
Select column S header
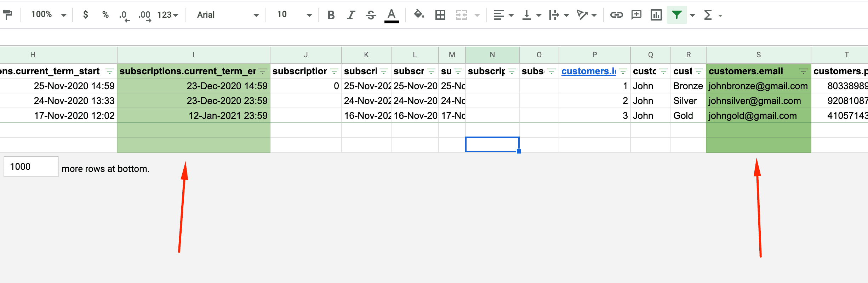click(758, 55)
